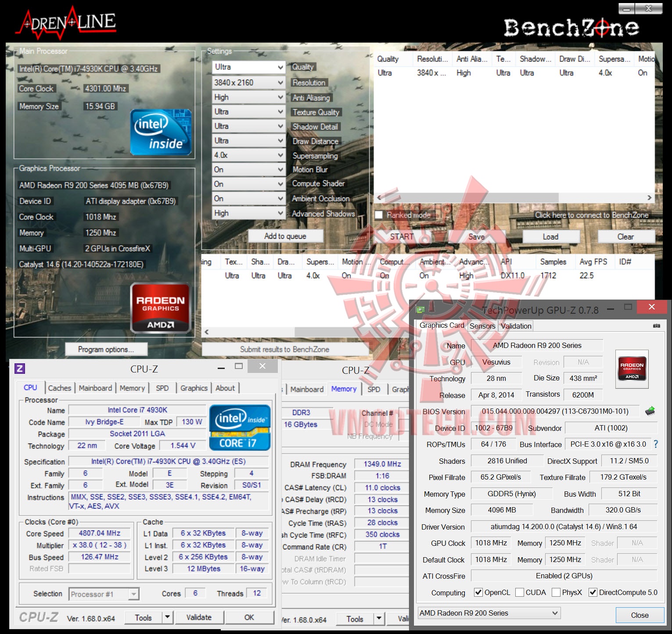
Task: Minimize the GPU-Z window
Action: point(611,309)
